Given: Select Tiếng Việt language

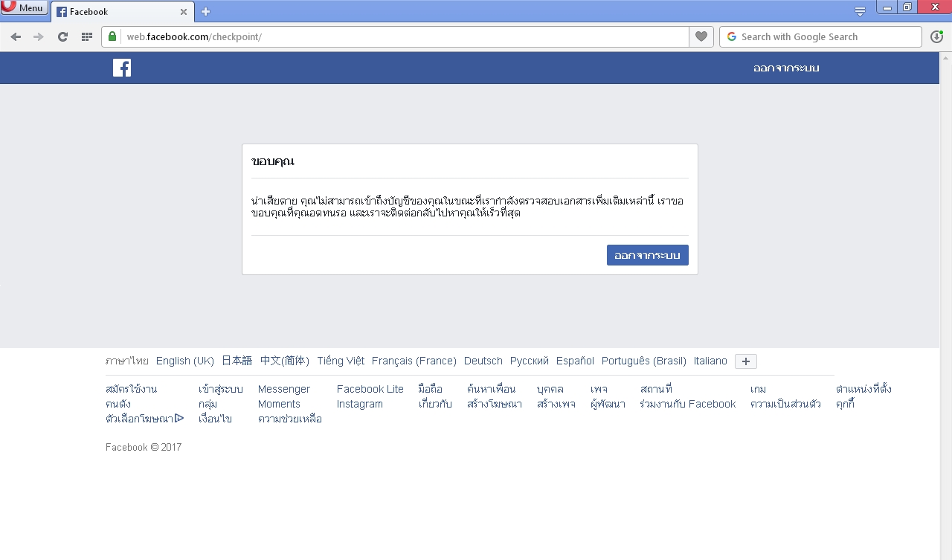Looking at the screenshot, I should pos(341,361).
